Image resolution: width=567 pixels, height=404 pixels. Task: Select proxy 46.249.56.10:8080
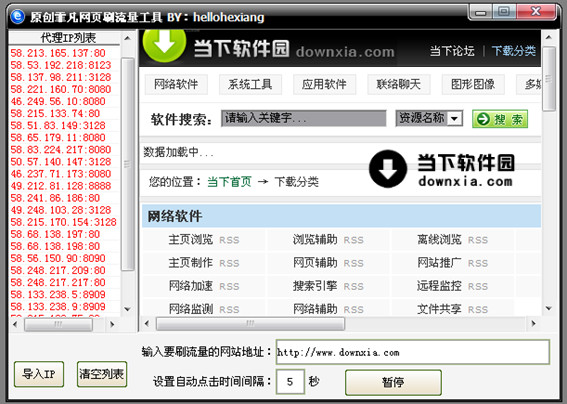[58, 101]
